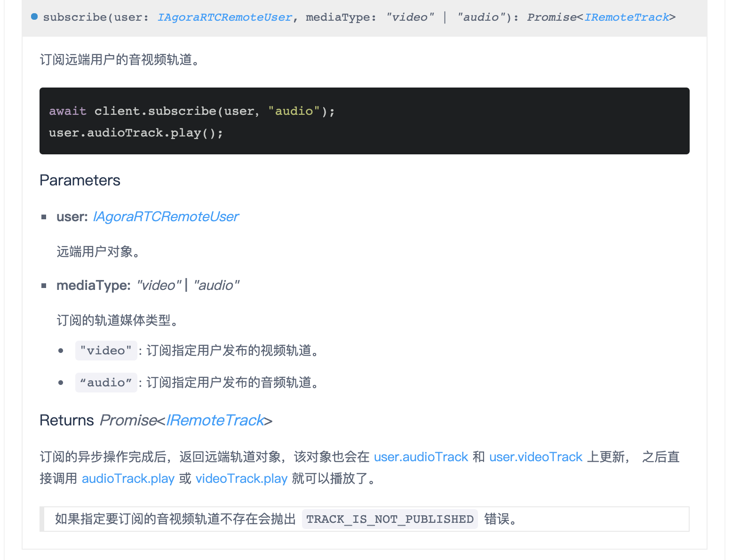
Task: Open the user.audioTrack link
Action: (x=421, y=456)
